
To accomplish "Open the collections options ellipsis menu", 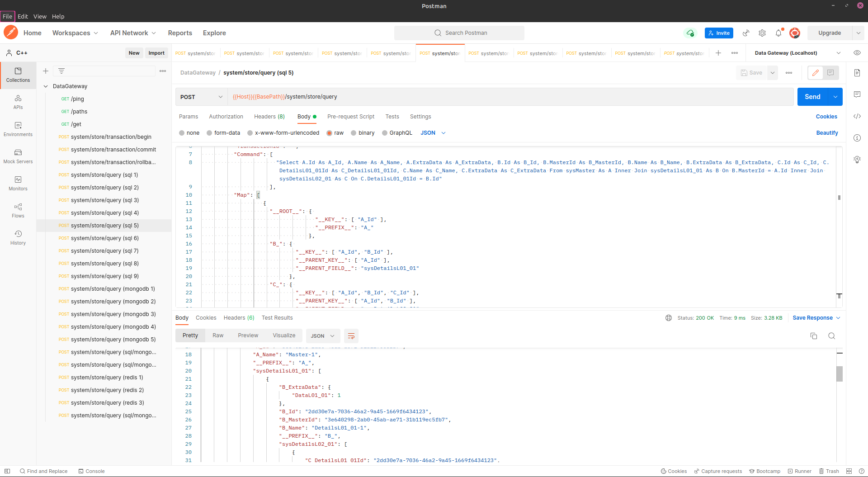I will tap(163, 71).
